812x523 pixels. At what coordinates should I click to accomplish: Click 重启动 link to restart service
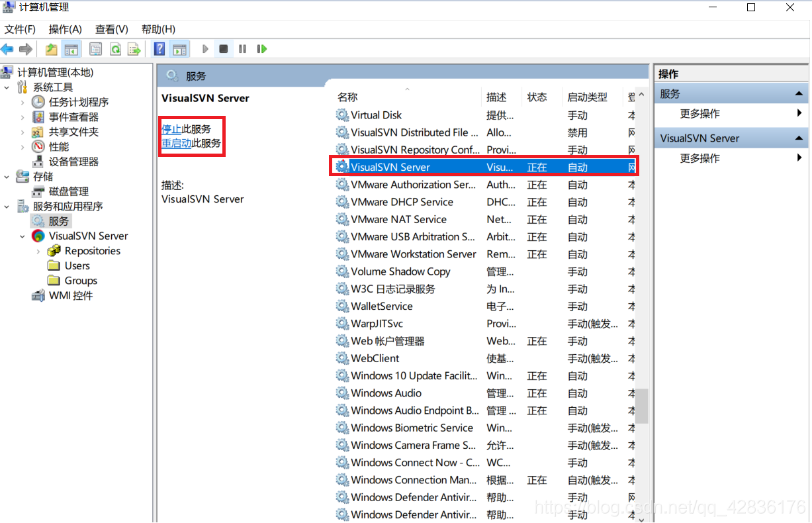(177, 143)
